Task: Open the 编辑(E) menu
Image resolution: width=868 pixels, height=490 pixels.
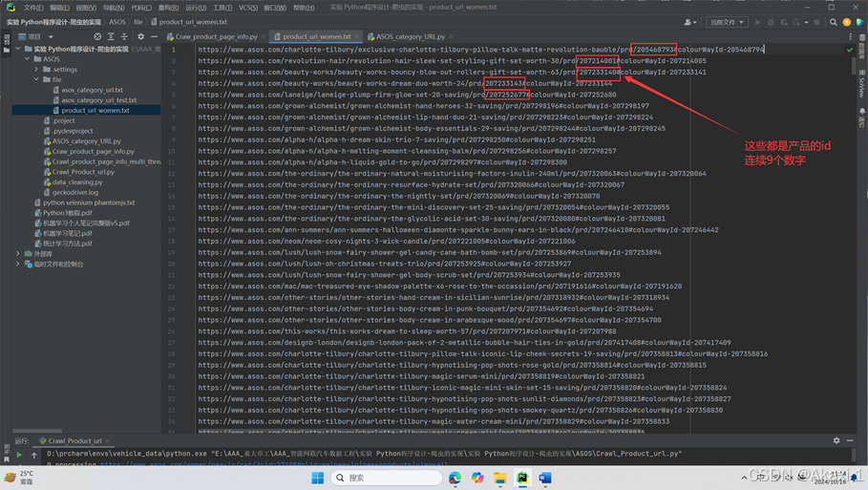Action: pos(59,8)
